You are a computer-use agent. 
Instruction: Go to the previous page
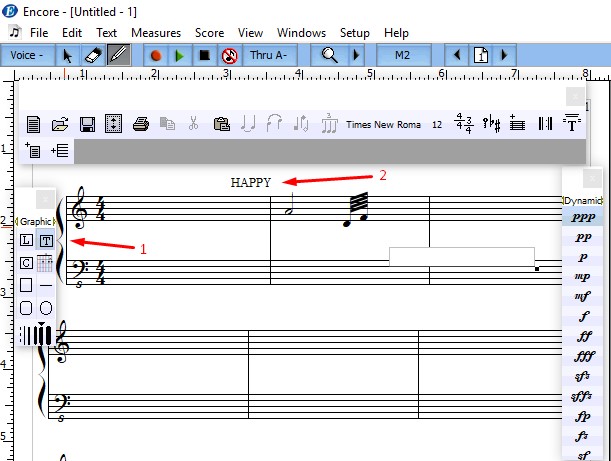[x=457, y=55]
